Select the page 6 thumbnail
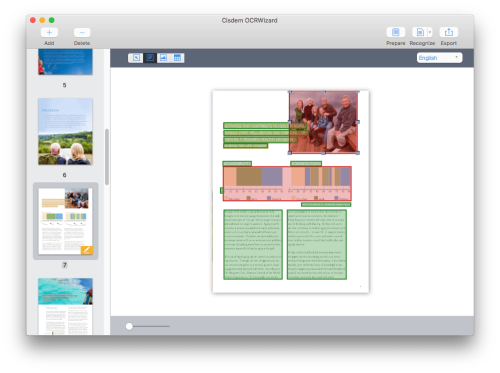This screenshot has width=500, height=373. pos(65,131)
